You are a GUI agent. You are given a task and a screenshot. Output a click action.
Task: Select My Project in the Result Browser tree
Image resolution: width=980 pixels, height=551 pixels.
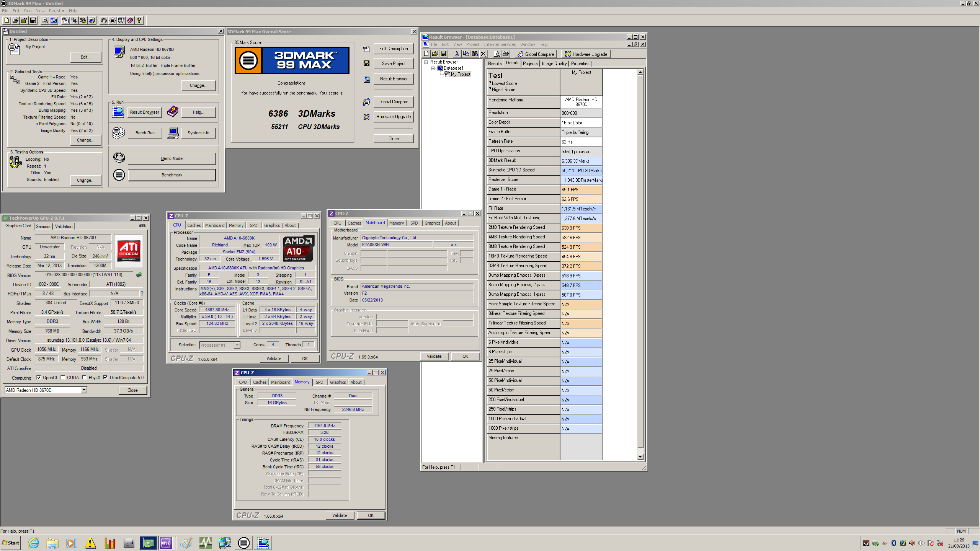[460, 74]
